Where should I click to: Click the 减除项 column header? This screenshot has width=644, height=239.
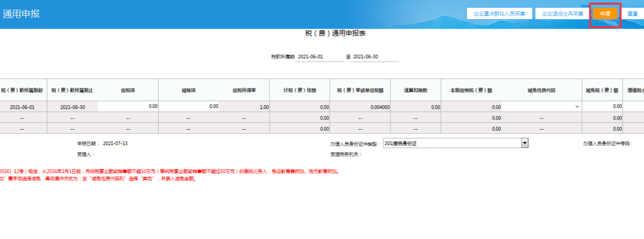[188, 90]
